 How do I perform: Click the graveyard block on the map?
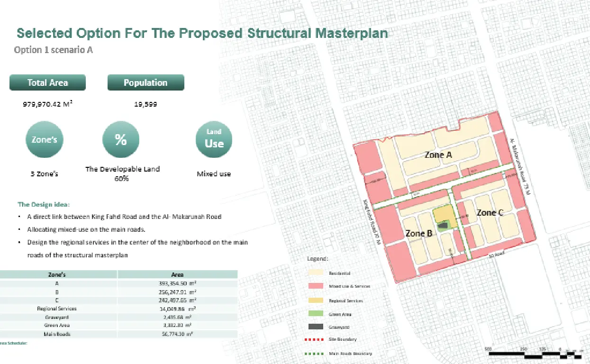pyautogui.click(x=444, y=226)
